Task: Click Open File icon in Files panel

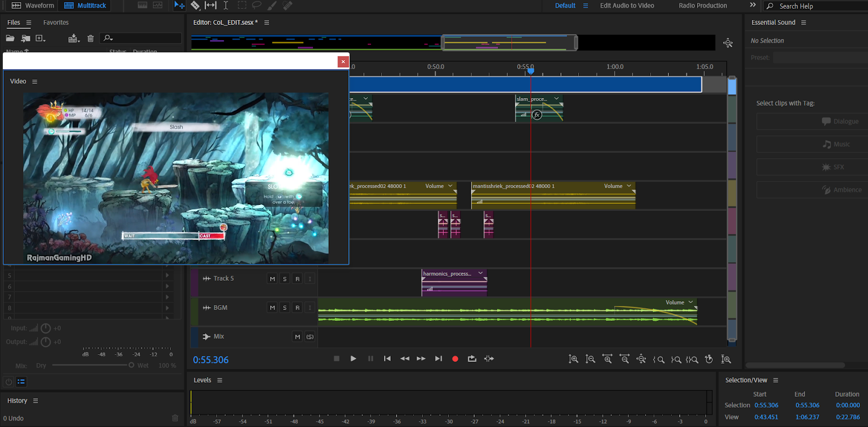Action: (10, 38)
